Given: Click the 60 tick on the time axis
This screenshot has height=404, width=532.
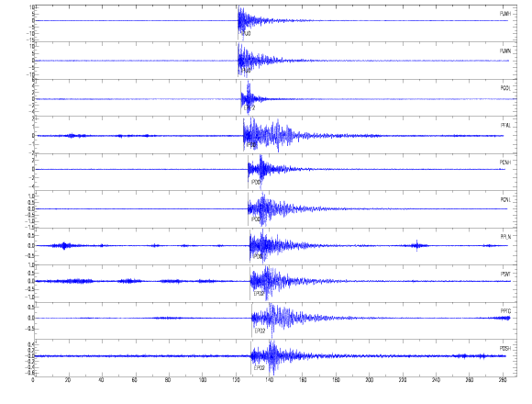Looking at the screenshot, I should pyautogui.click(x=135, y=380).
